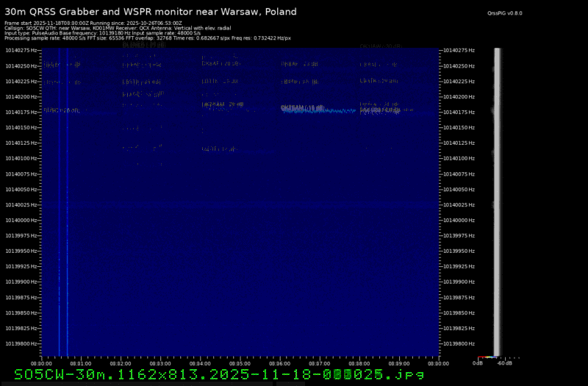
Task: Click '10140275 Hz' on the left frequency axis
Action: [21, 50]
